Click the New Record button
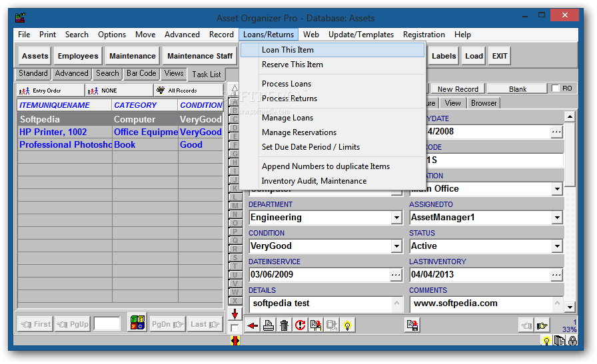Viewport: 597px width, 364px height. [458, 89]
